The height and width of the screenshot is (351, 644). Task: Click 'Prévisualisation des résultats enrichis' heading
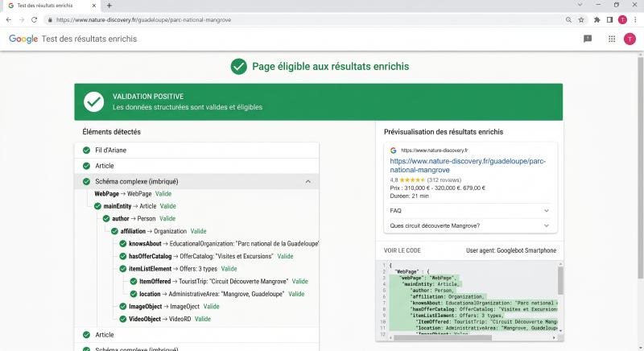(x=444, y=132)
